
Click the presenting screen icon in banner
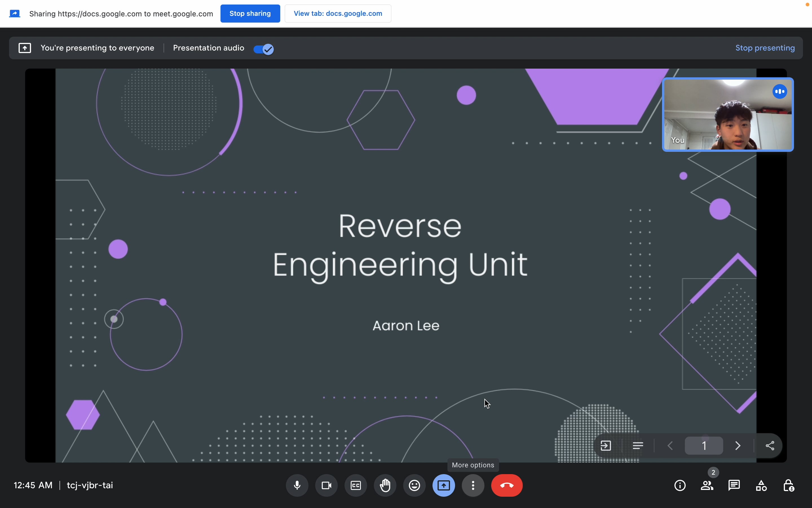(x=25, y=48)
